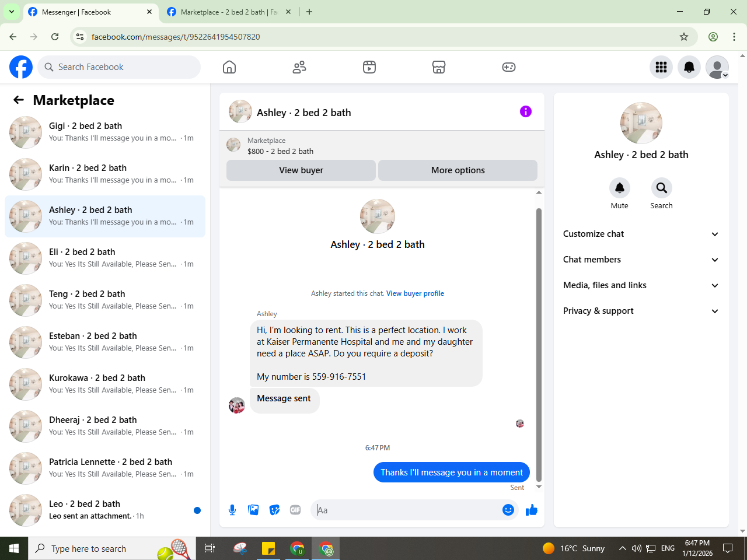Open the Snipping Tool on the taskbar

point(240,548)
